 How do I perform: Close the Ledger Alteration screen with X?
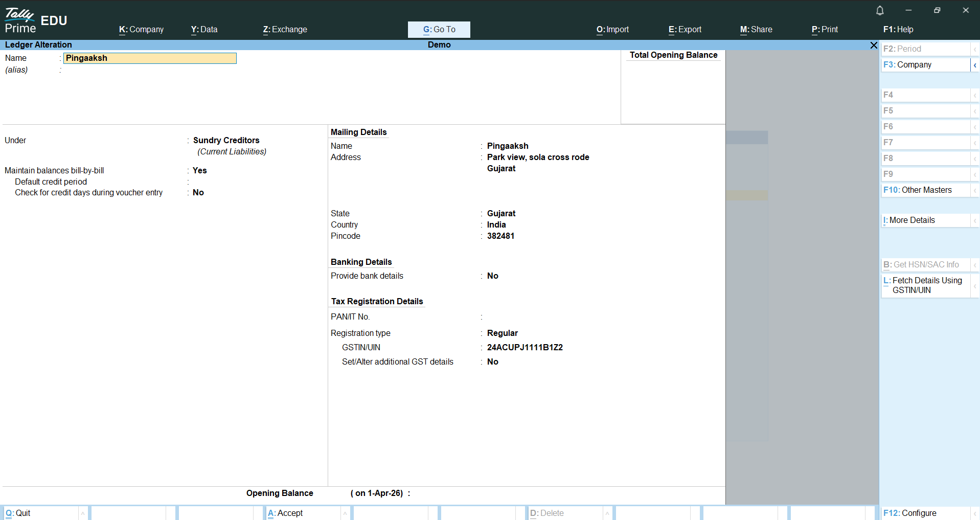[874, 45]
